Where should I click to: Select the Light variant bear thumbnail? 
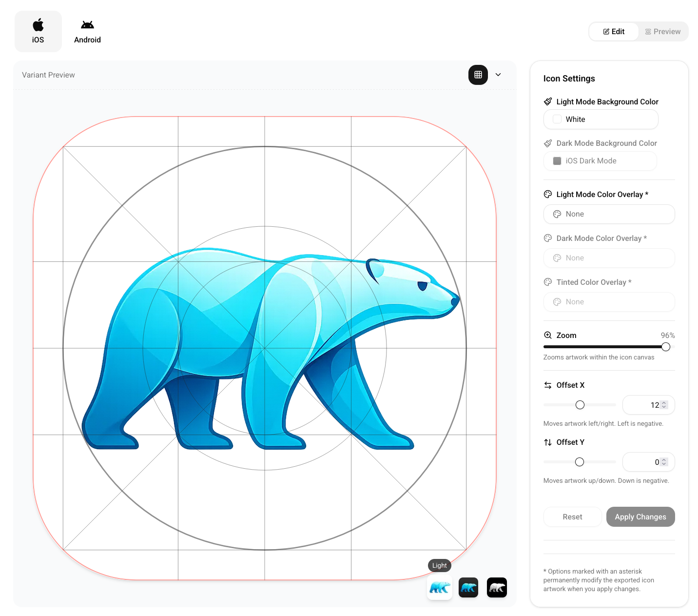click(x=439, y=587)
